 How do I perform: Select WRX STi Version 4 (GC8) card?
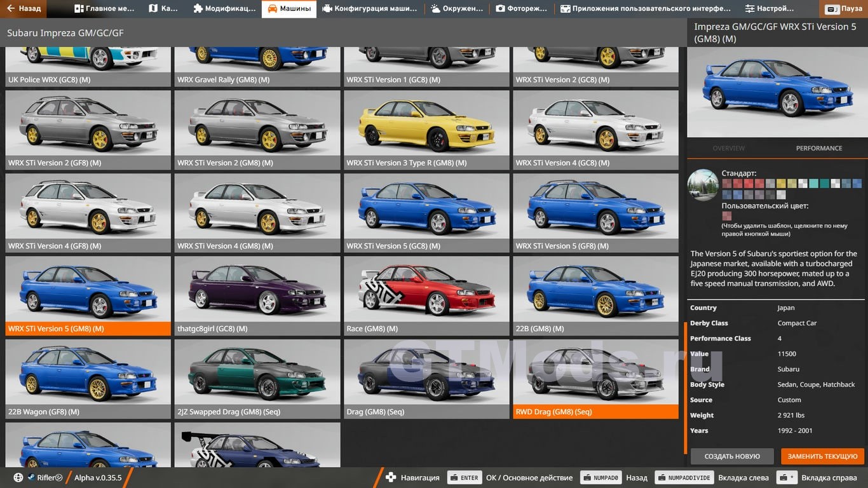[x=596, y=130]
